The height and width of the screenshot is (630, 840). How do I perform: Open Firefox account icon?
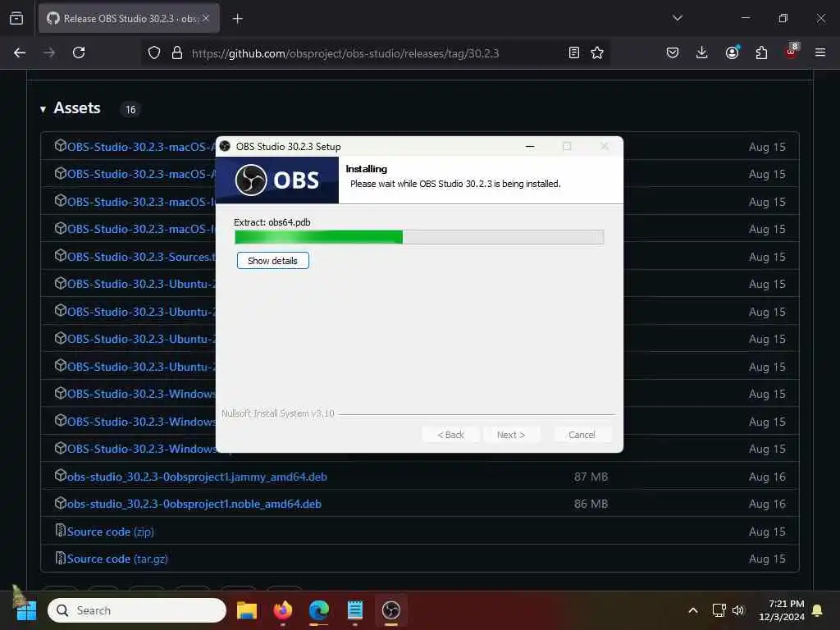pyautogui.click(x=732, y=52)
